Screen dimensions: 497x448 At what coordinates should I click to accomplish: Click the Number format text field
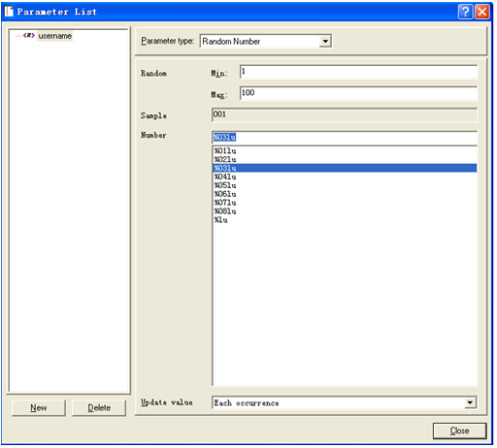[345, 138]
